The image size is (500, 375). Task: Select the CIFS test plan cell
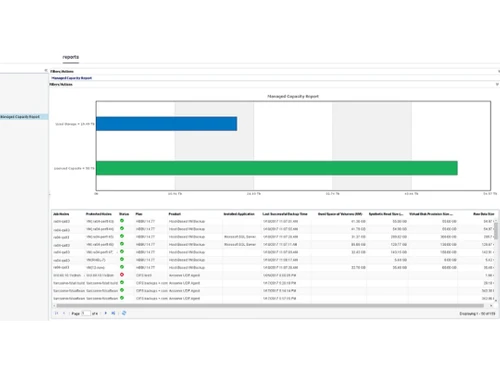[x=144, y=275]
